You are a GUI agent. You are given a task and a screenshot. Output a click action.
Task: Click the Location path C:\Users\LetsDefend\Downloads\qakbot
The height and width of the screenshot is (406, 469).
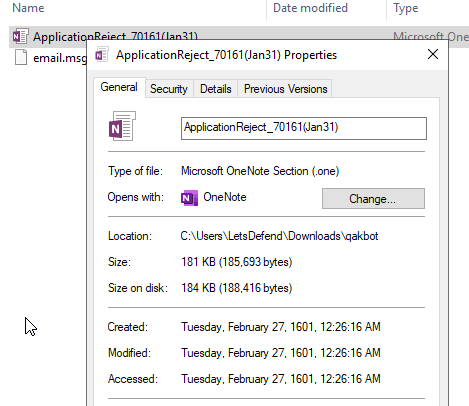(279, 236)
